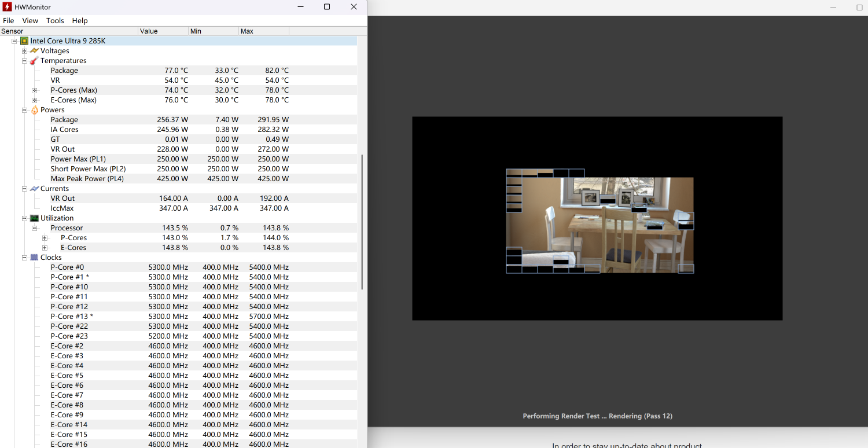The image size is (868, 448).
Task: Click the Utilization monitor icon
Action: 34,218
